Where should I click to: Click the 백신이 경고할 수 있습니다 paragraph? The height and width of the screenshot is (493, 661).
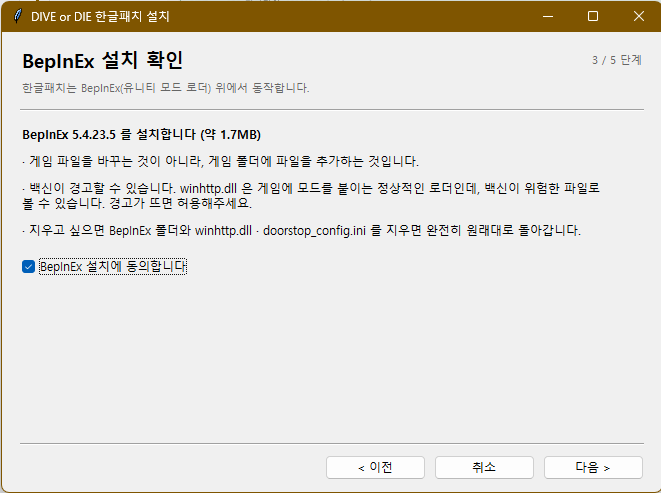point(311,196)
